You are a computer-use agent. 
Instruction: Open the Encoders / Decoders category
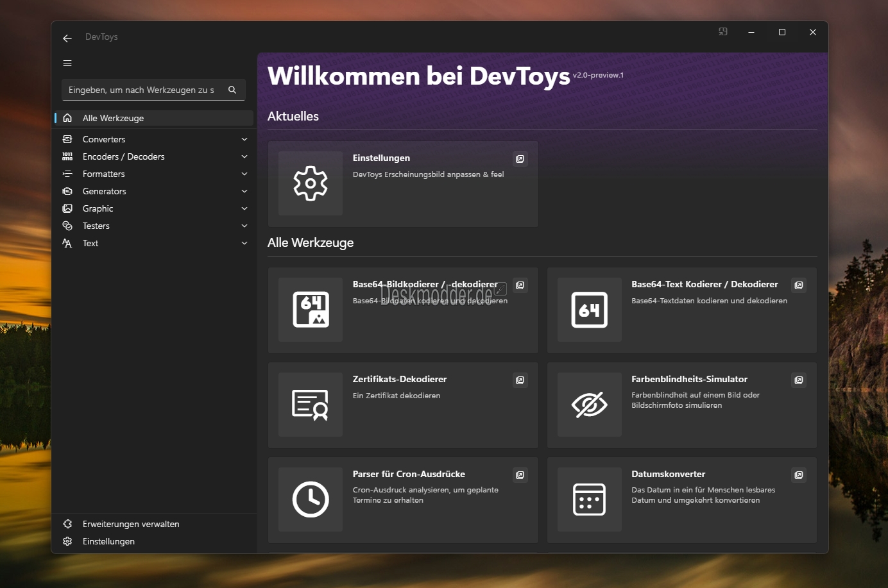click(154, 156)
